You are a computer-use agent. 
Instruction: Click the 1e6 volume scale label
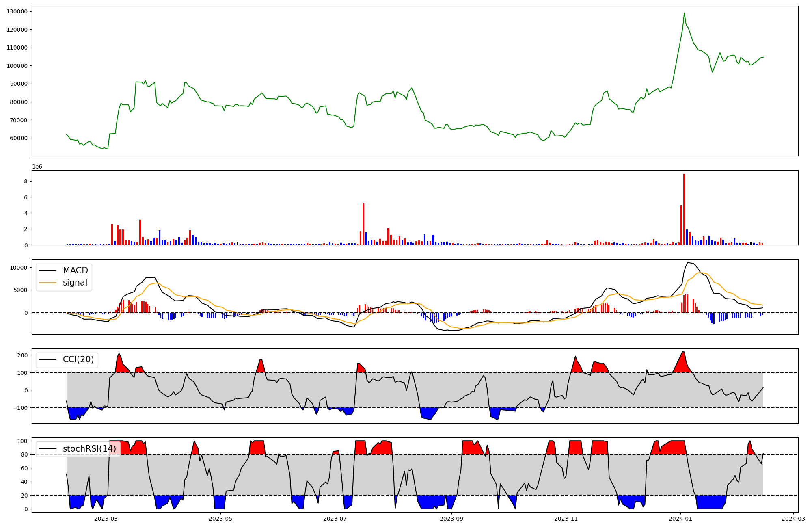click(x=37, y=167)
